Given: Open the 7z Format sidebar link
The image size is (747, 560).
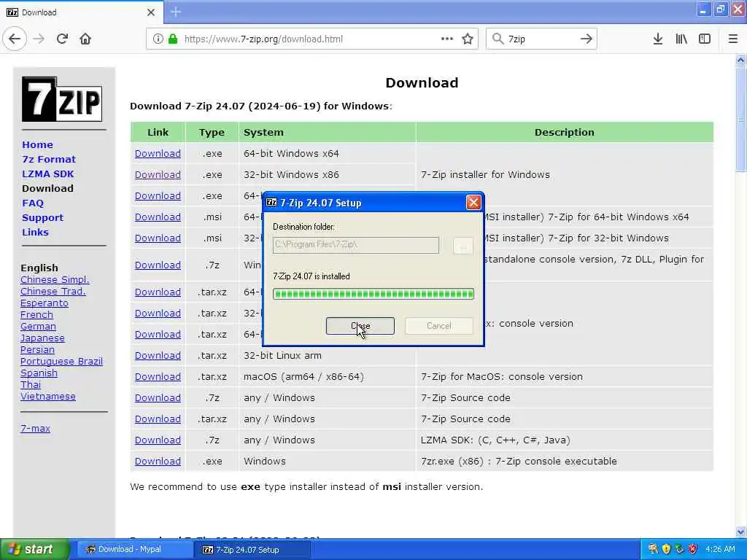Looking at the screenshot, I should 49,160.
